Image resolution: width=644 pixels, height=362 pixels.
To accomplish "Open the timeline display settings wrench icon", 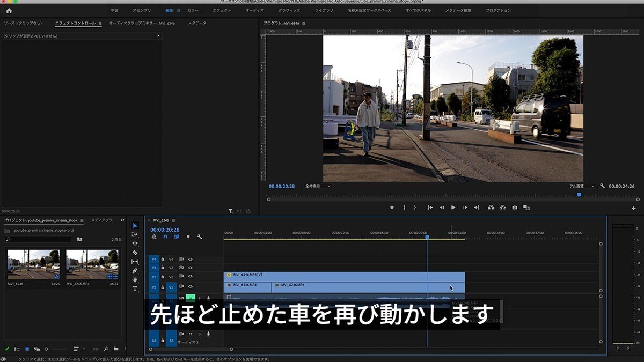I will (x=200, y=237).
